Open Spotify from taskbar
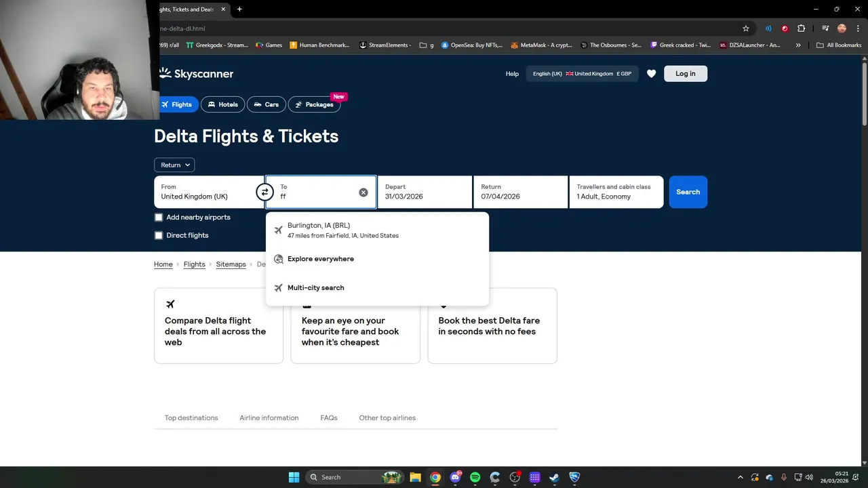The image size is (868, 488). click(475, 477)
